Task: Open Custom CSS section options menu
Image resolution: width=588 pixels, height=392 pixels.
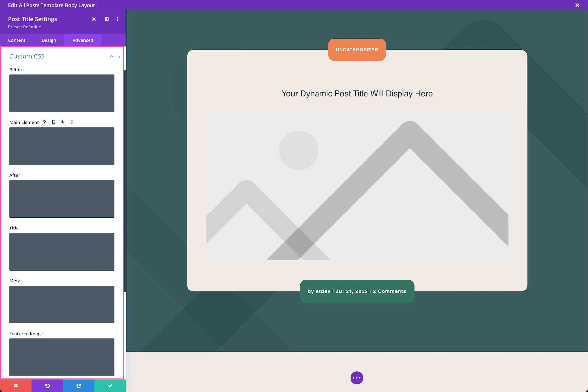Action: click(x=119, y=56)
